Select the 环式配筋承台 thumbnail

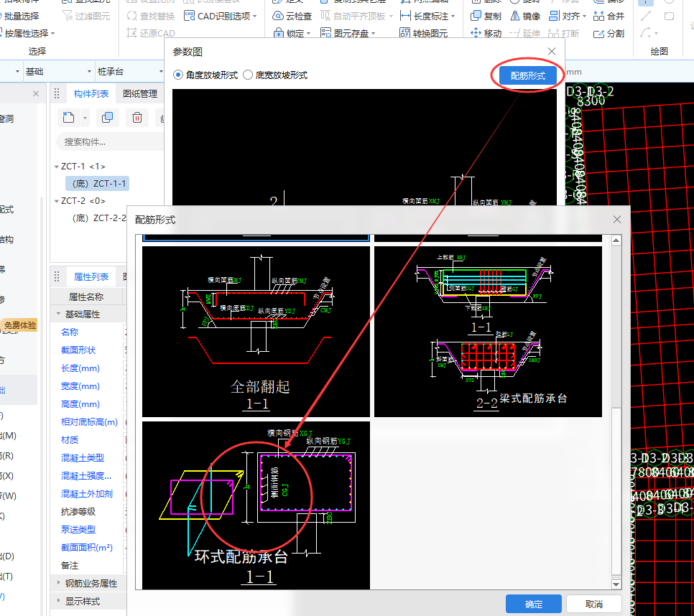click(256, 505)
